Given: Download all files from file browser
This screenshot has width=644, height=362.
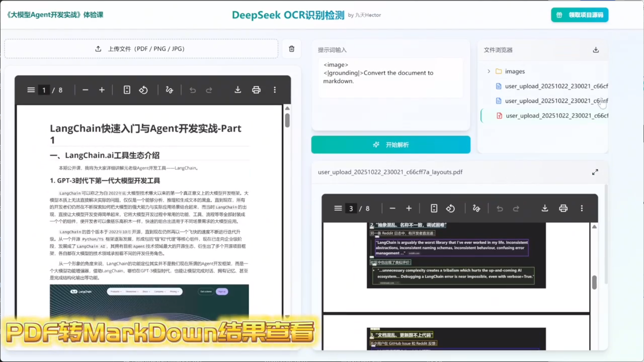Looking at the screenshot, I should click(596, 50).
